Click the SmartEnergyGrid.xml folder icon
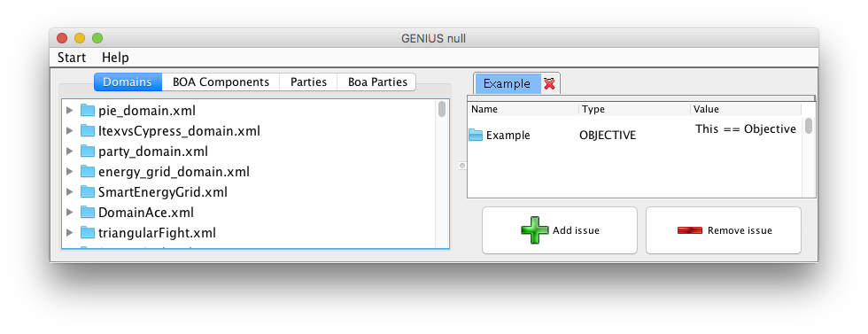 88,191
